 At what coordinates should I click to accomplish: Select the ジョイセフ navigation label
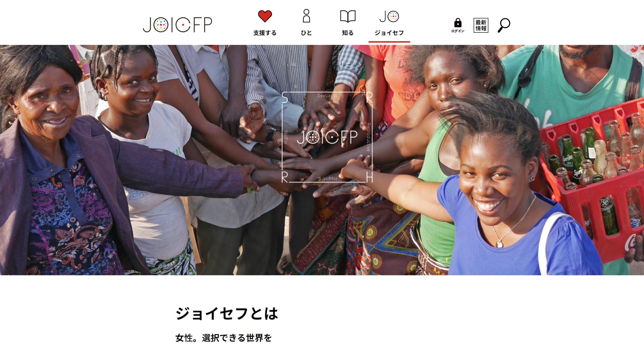[x=389, y=33]
